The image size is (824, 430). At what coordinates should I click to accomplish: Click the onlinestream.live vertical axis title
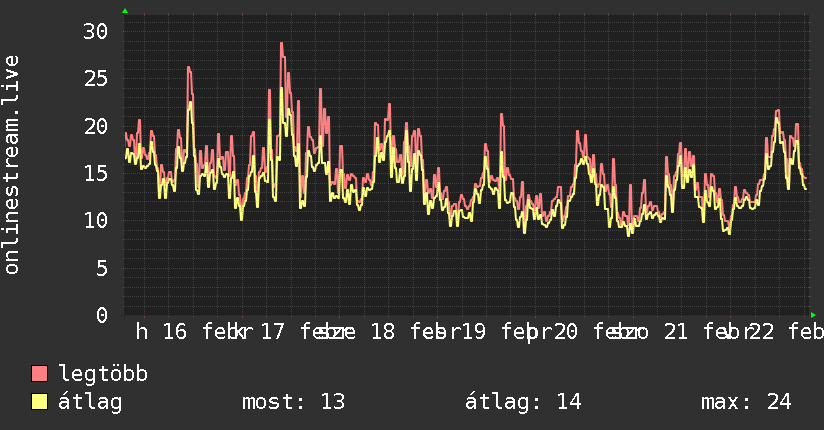click(x=12, y=165)
